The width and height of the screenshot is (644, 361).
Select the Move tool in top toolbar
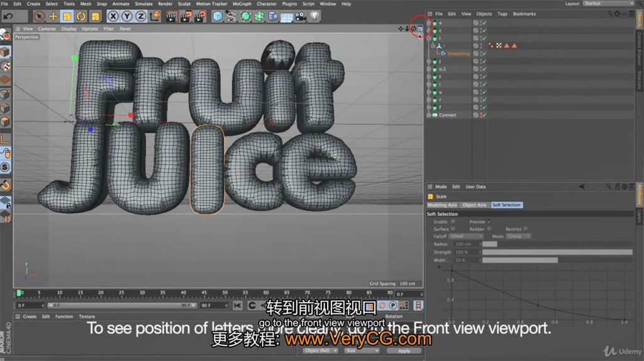tap(53, 16)
